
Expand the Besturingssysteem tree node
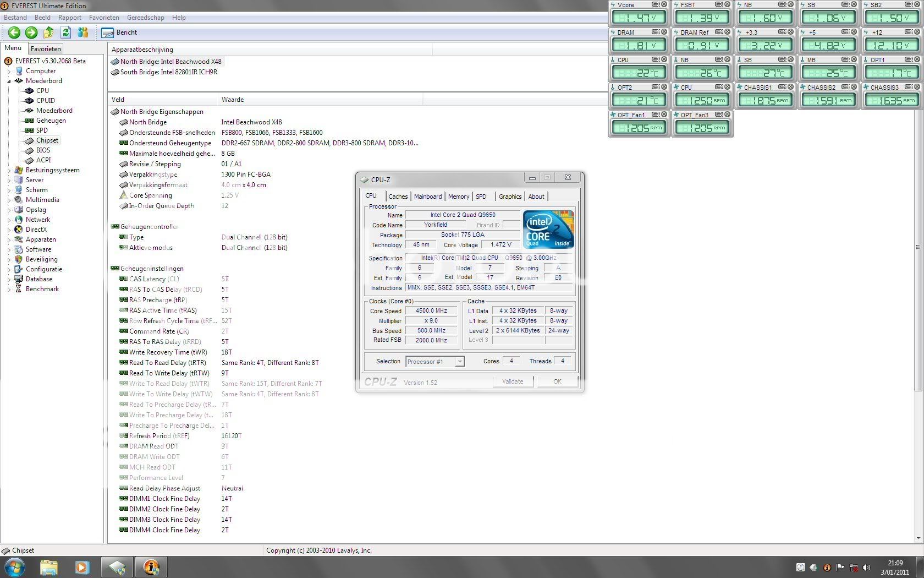[x=9, y=170]
